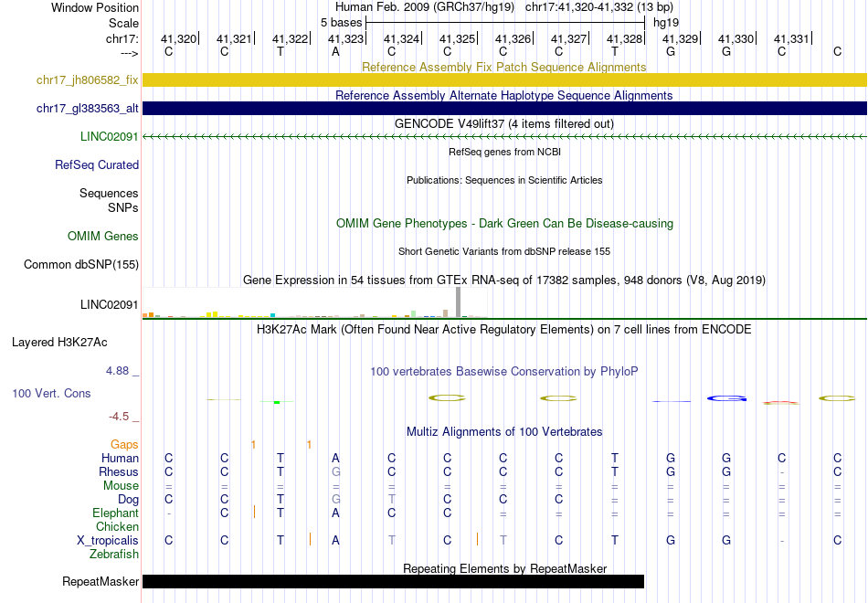Click the chr17_gl383563_alt track label
Screen dimensions: 868x603
click(x=87, y=109)
